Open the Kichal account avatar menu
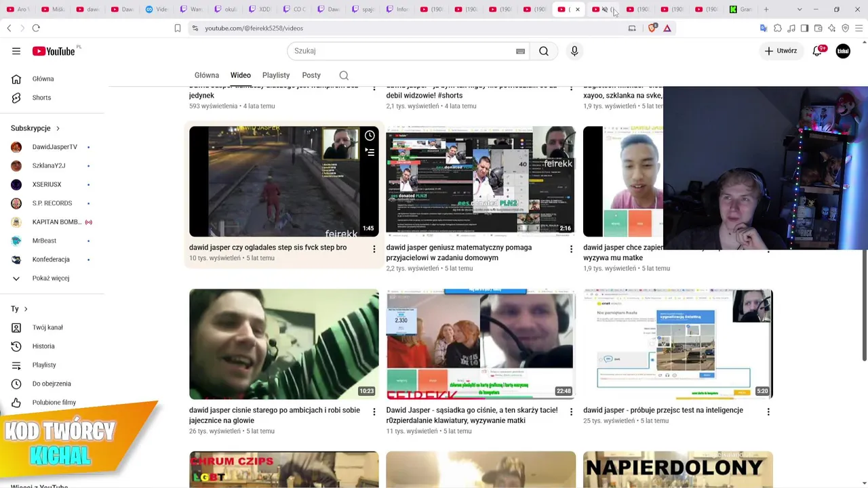Image resolution: width=868 pixels, height=488 pixels. [843, 51]
